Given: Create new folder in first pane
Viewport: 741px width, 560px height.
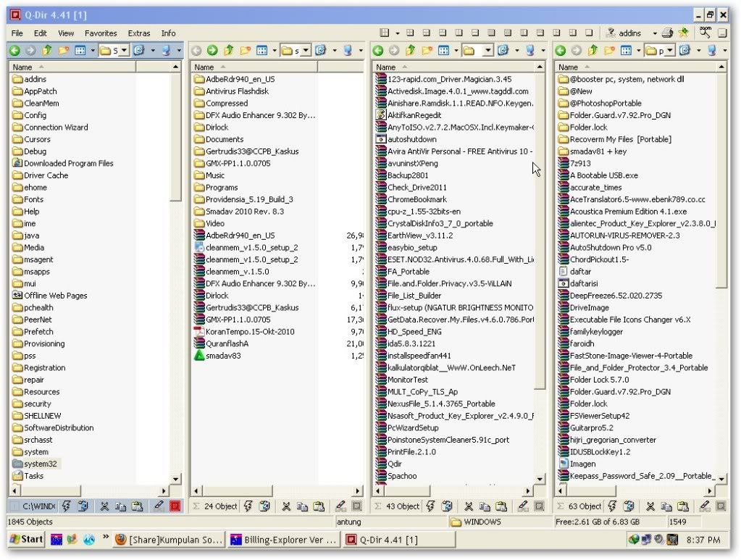Looking at the screenshot, I should (x=63, y=50).
